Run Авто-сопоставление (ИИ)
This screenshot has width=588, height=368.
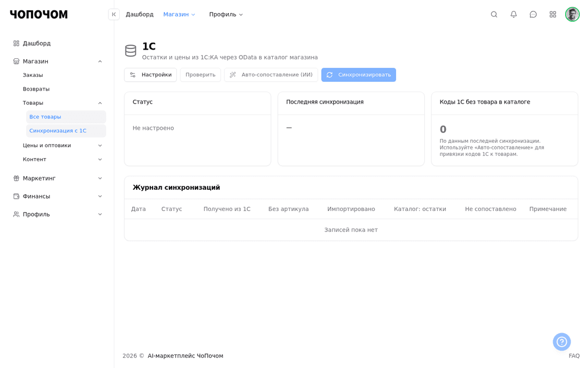(x=271, y=75)
